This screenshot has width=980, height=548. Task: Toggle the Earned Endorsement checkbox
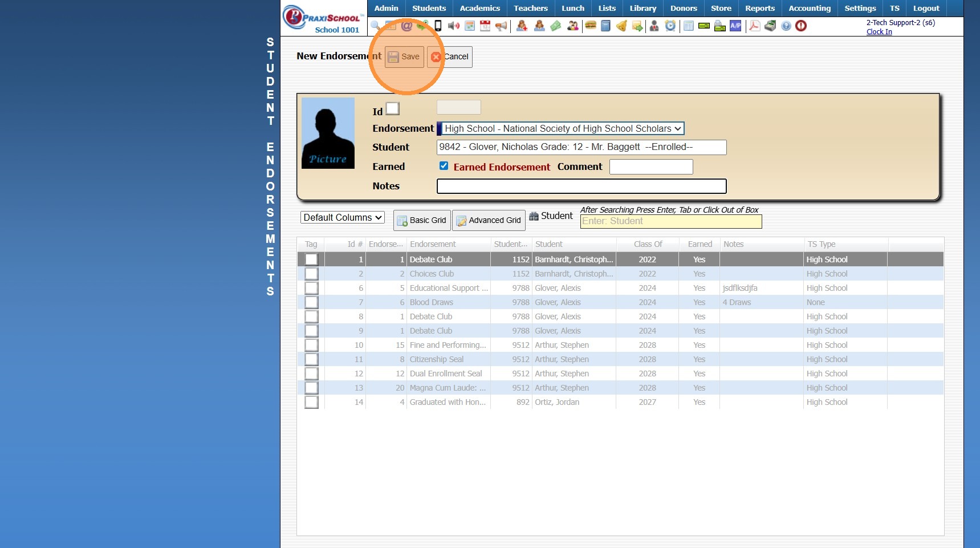tap(444, 166)
